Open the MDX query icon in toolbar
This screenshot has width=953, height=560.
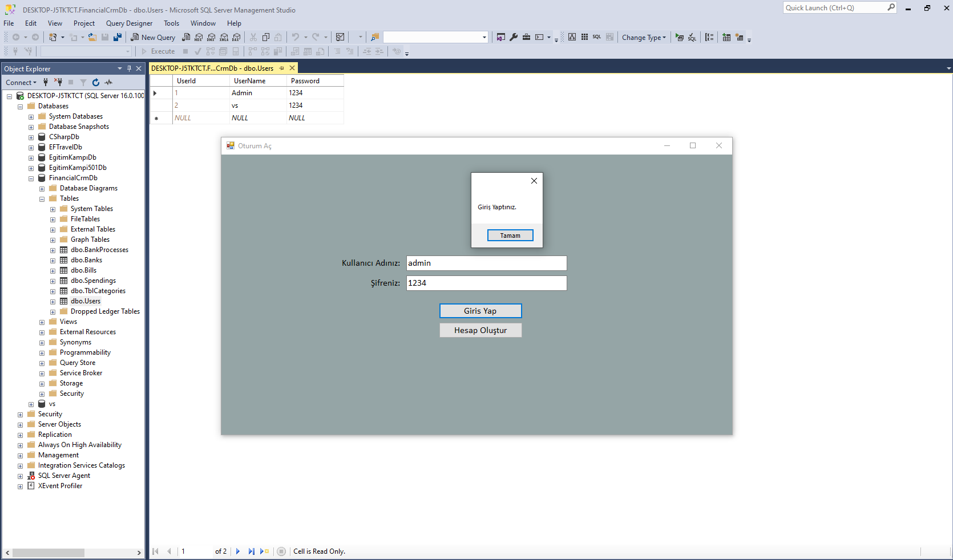[199, 37]
